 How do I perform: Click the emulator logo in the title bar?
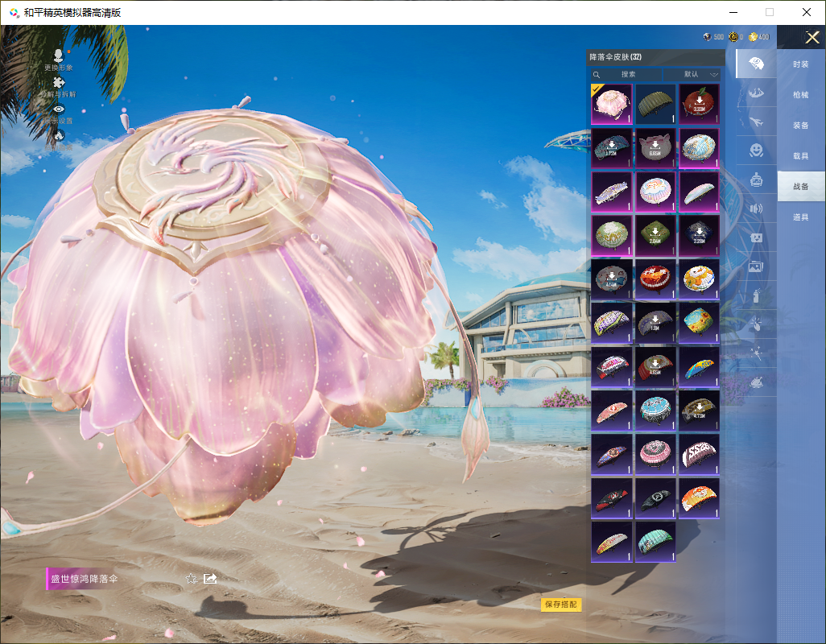click(14, 13)
